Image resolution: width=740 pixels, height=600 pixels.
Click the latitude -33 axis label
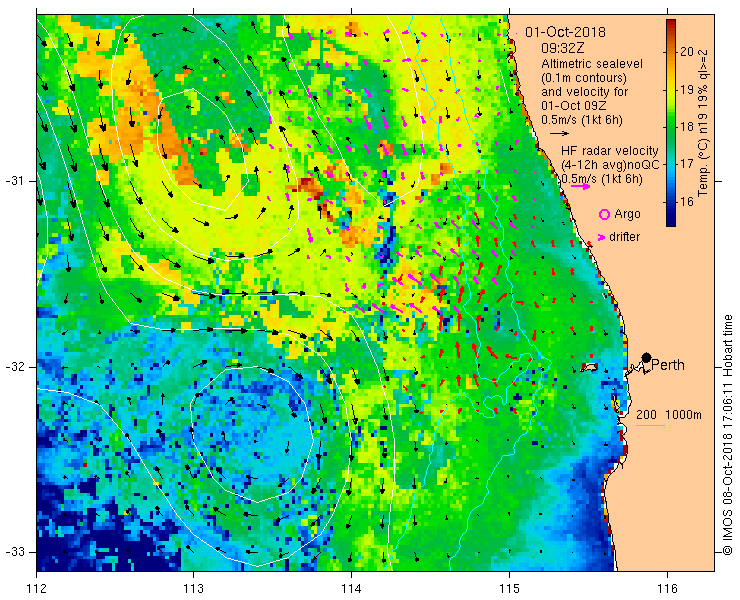click(15, 551)
